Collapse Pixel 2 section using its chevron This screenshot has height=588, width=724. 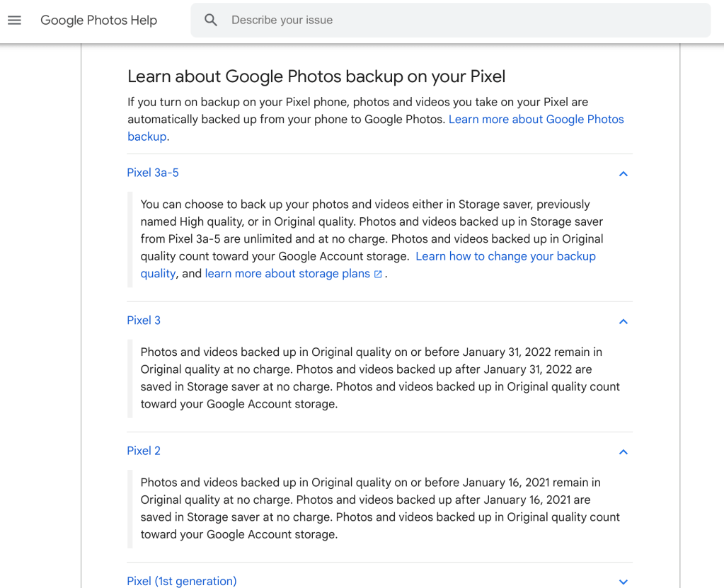pyautogui.click(x=623, y=451)
